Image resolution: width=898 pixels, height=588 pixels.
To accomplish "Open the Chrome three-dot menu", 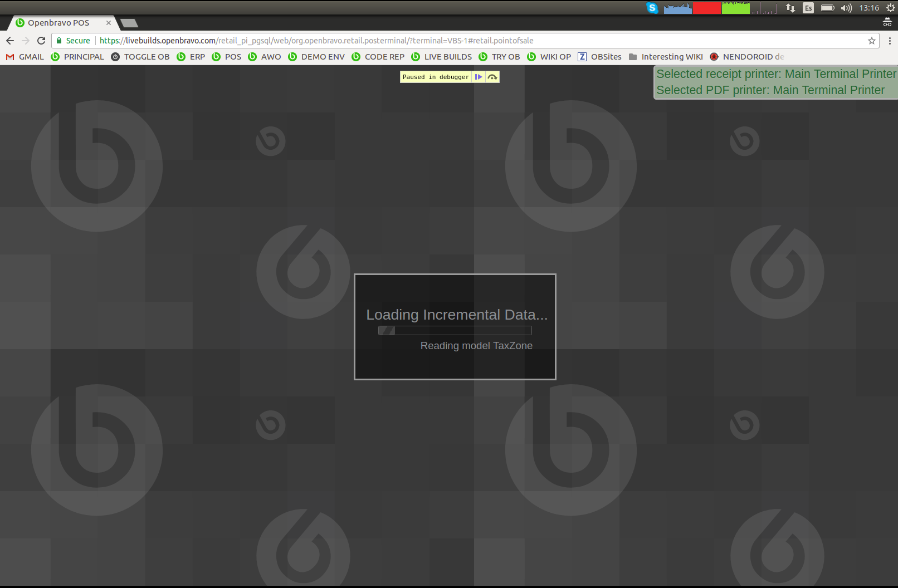I will [x=890, y=41].
